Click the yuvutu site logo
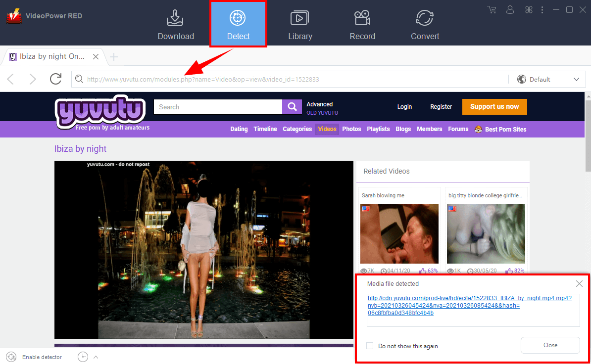 point(100,111)
